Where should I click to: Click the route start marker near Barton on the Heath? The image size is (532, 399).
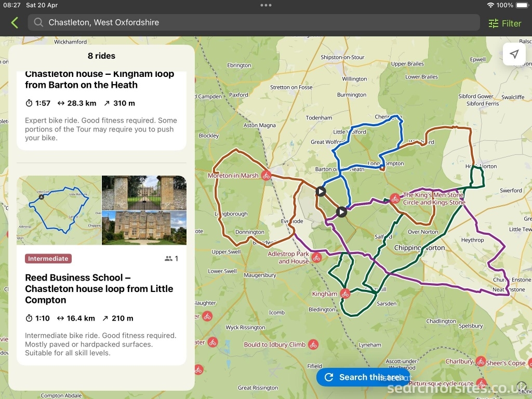[x=321, y=191]
